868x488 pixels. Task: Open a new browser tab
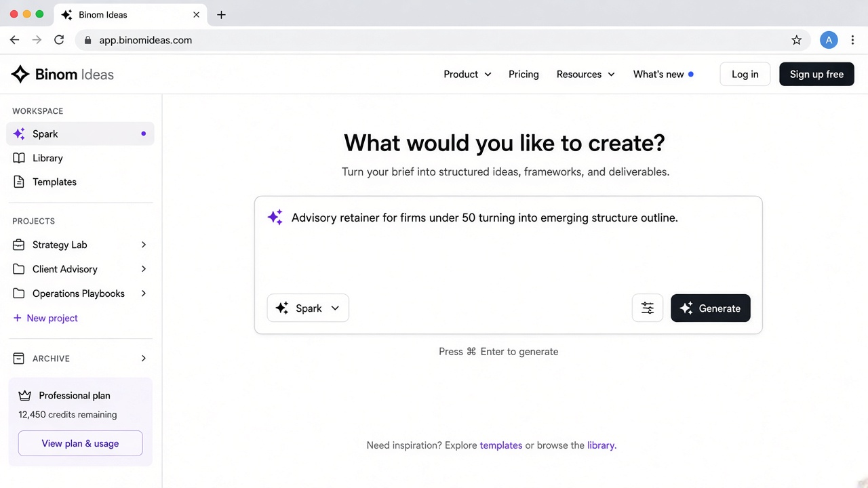tap(221, 14)
